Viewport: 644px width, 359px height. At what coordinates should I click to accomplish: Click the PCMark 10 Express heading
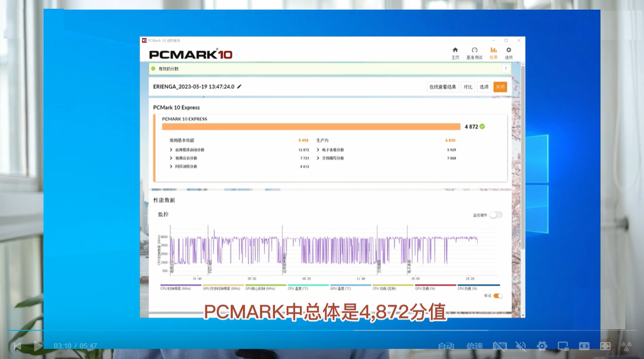(x=177, y=108)
